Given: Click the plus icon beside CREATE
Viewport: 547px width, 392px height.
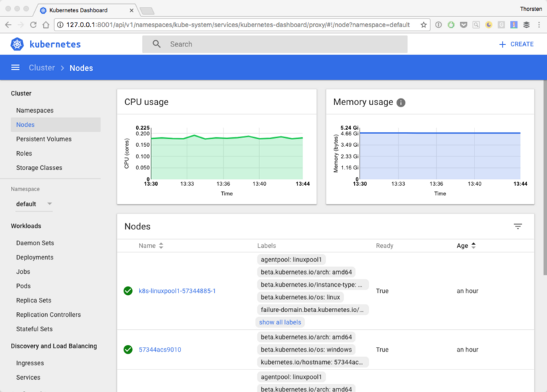Looking at the screenshot, I should (503, 44).
